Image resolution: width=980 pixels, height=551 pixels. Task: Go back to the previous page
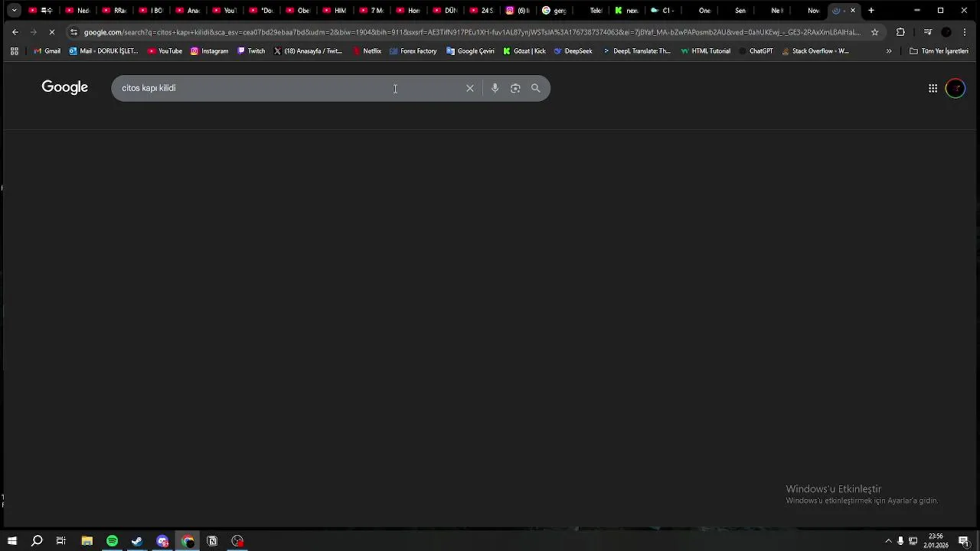[x=15, y=32]
